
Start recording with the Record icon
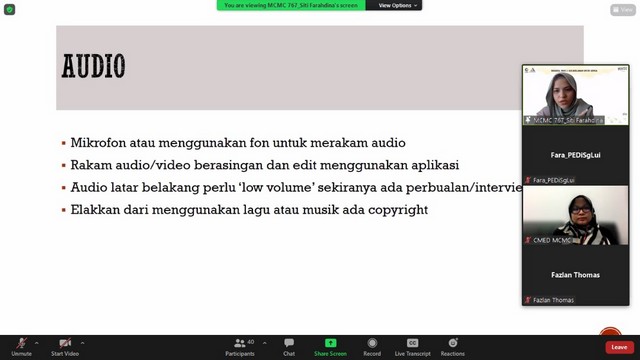tap(372, 347)
